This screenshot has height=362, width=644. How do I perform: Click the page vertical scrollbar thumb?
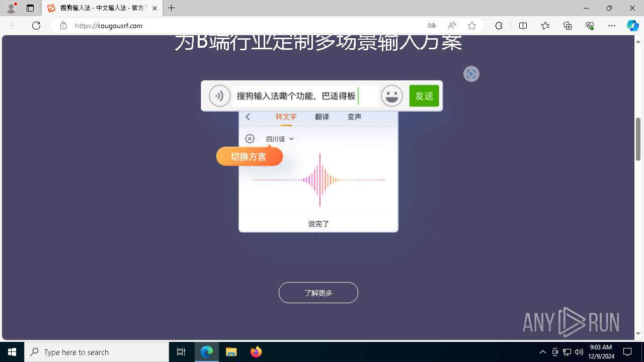point(638,139)
